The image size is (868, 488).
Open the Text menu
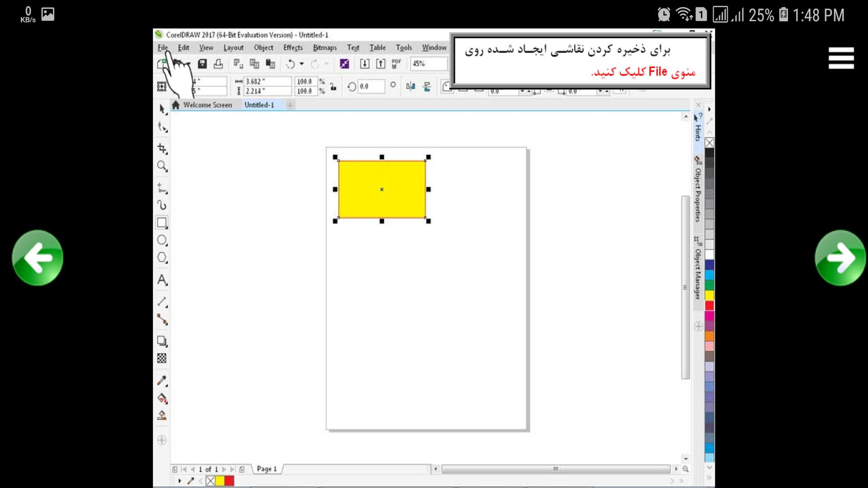pos(353,47)
